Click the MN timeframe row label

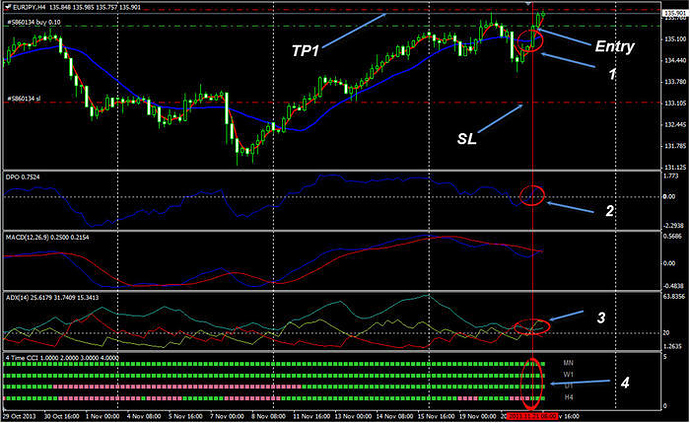569,363
